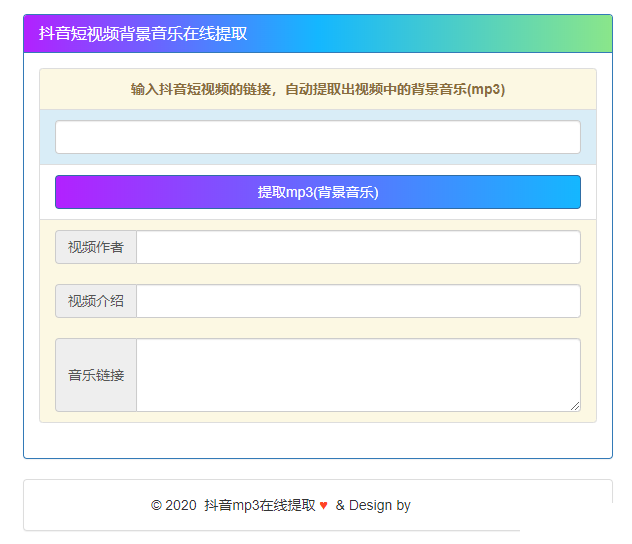Click the 视频作者 label
The image size is (632, 544).
coord(96,247)
